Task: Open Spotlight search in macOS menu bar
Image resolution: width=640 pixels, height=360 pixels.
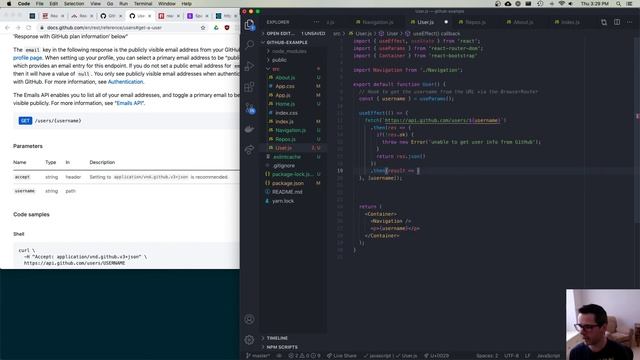Action: tap(618, 4)
